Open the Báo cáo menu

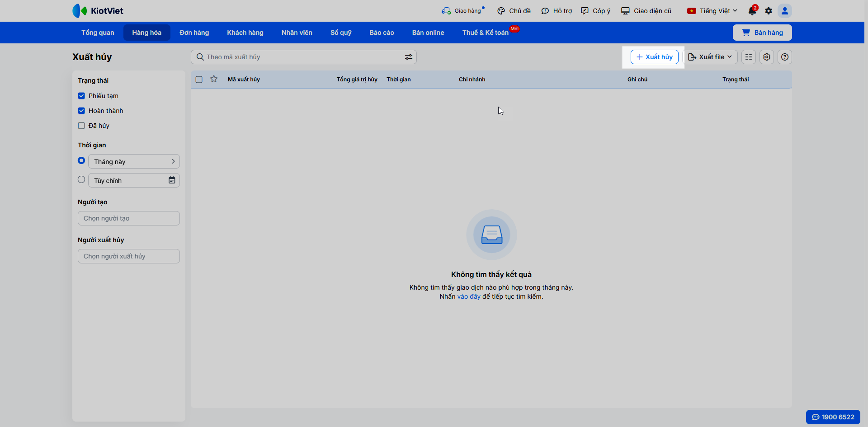tap(382, 33)
